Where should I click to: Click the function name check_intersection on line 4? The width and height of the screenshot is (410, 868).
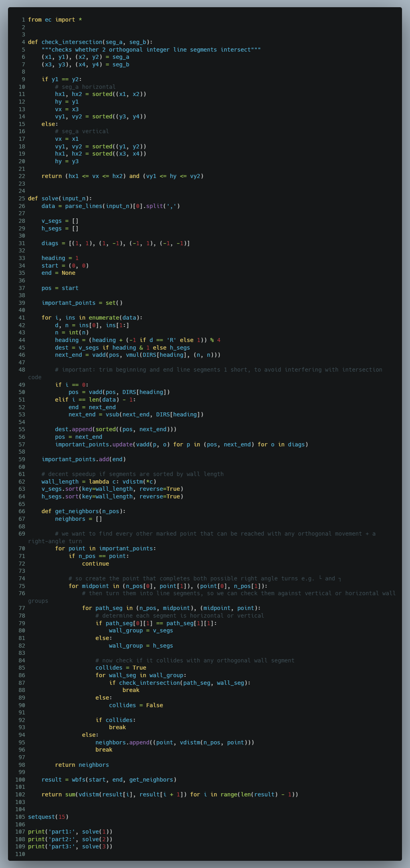[x=72, y=42]
